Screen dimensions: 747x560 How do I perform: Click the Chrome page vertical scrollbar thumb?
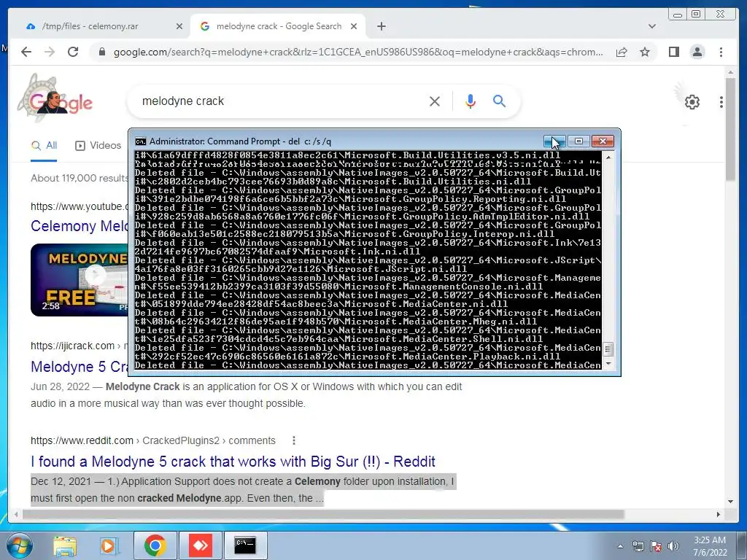coord(731,130)
